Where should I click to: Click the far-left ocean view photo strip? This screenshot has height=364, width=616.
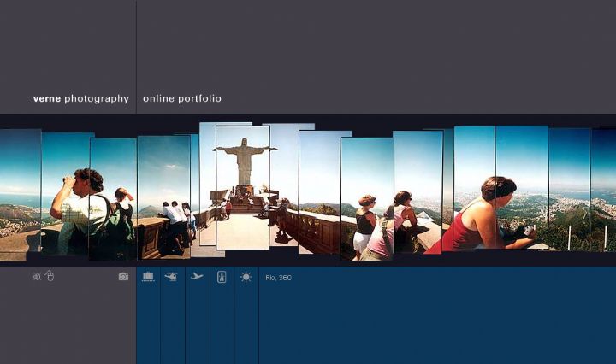[19, 192]
